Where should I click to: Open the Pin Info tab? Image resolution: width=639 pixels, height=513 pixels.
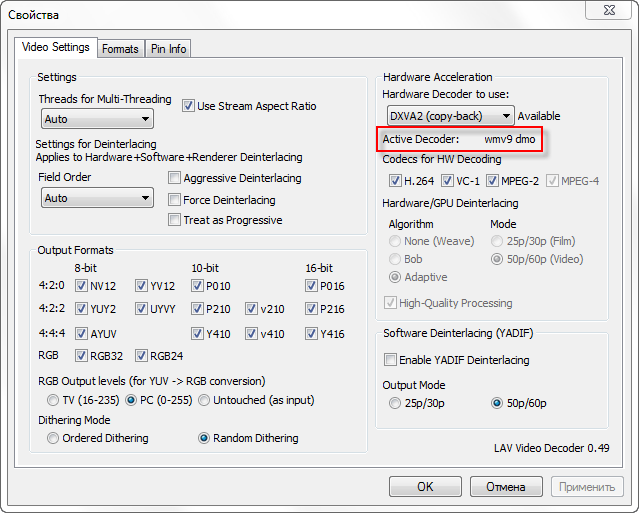coord(167,49)
